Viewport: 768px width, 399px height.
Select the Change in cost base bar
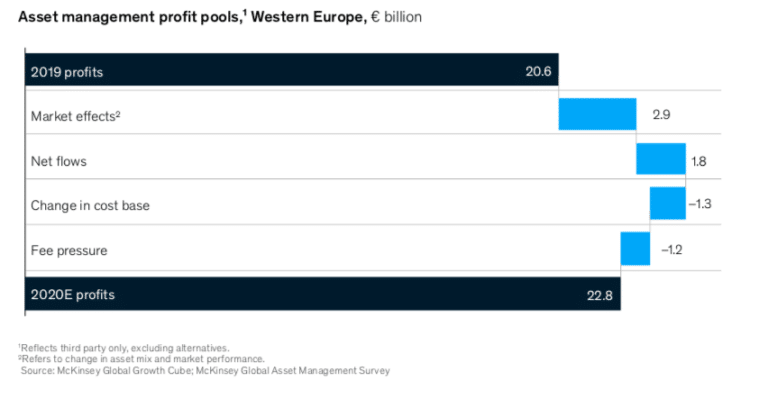click(668, 203)
